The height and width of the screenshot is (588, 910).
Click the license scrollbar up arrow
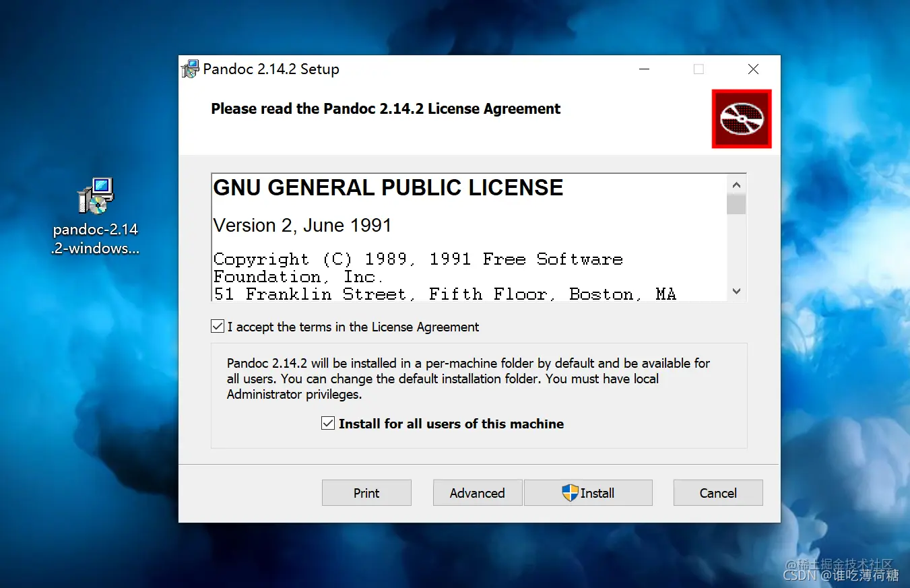pos(736,185)
